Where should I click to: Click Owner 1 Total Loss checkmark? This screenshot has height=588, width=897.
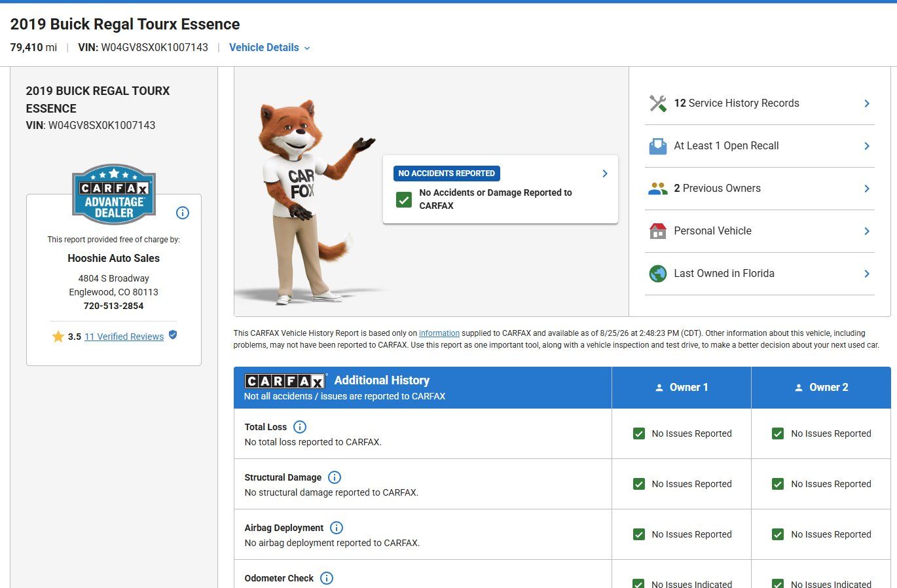(x=639, y=433)
